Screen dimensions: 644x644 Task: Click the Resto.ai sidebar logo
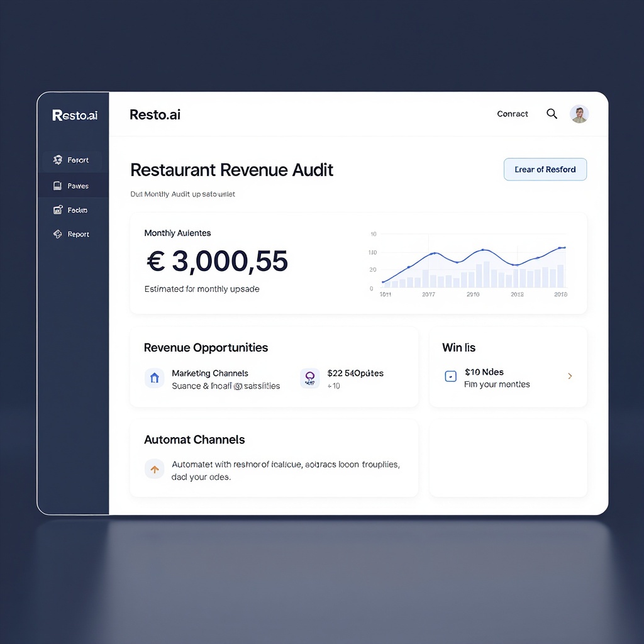click(75, 115)
